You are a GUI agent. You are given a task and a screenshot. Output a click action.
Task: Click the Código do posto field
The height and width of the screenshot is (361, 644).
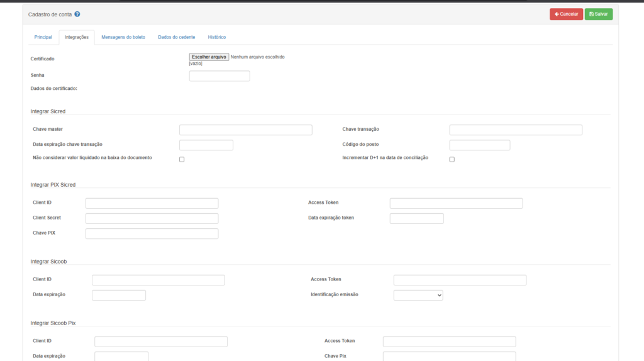pos(479,145)
